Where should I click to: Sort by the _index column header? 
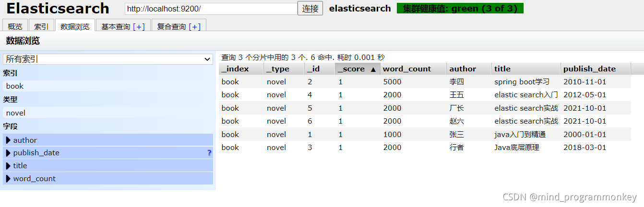[241, 69]
